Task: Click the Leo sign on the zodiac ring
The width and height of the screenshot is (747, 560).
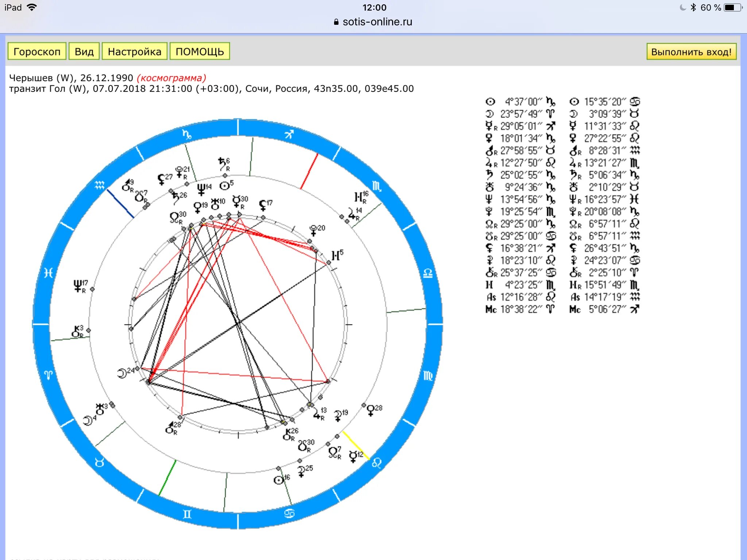Action: 376,463
